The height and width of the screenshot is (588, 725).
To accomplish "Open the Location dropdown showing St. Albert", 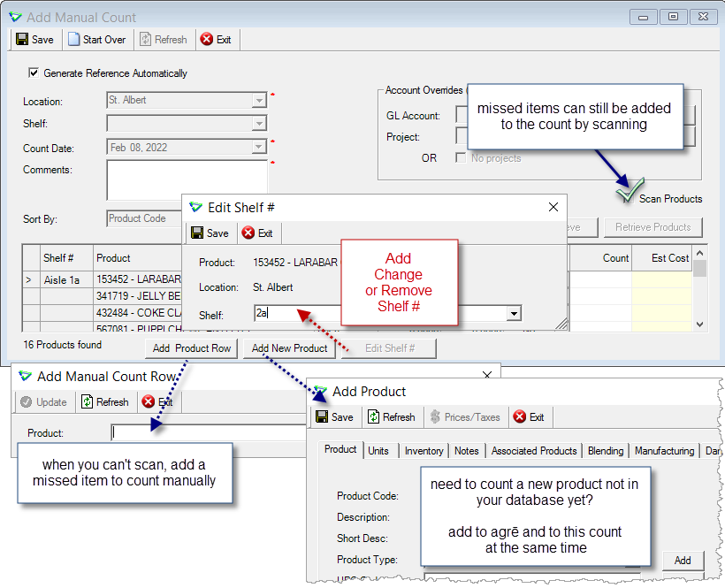I will pos(259,100).
